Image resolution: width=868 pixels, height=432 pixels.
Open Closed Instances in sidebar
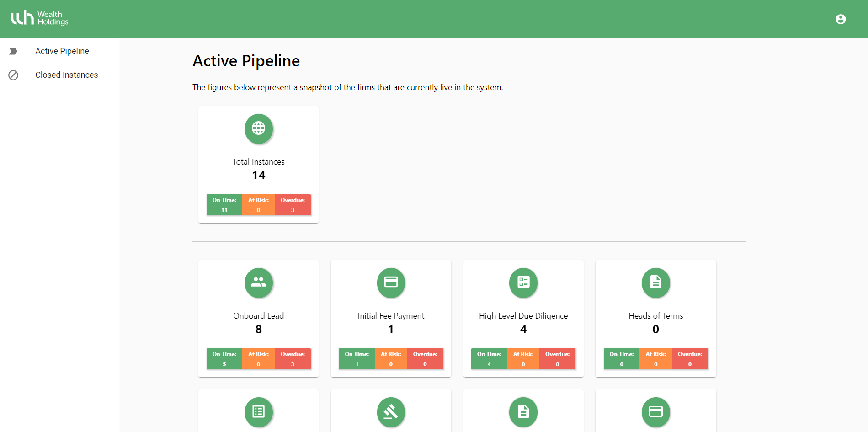(67, 75)
